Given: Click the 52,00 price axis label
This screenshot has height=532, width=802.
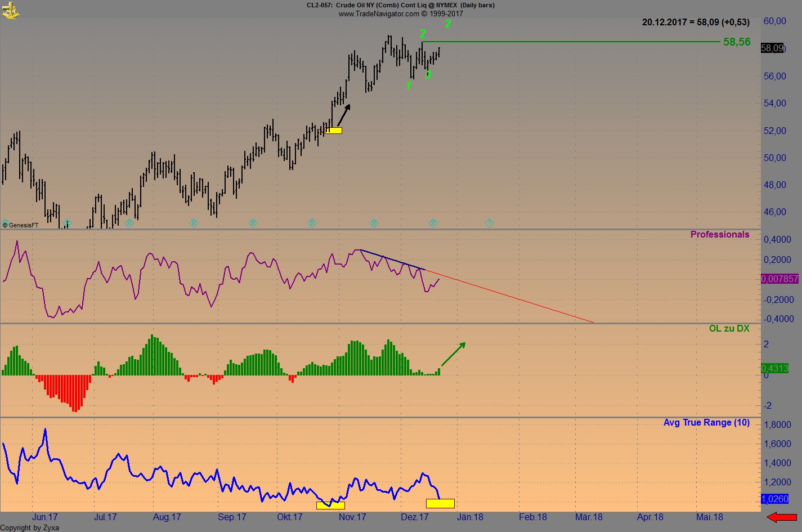Looking at the screenshot, I should 775,131.
